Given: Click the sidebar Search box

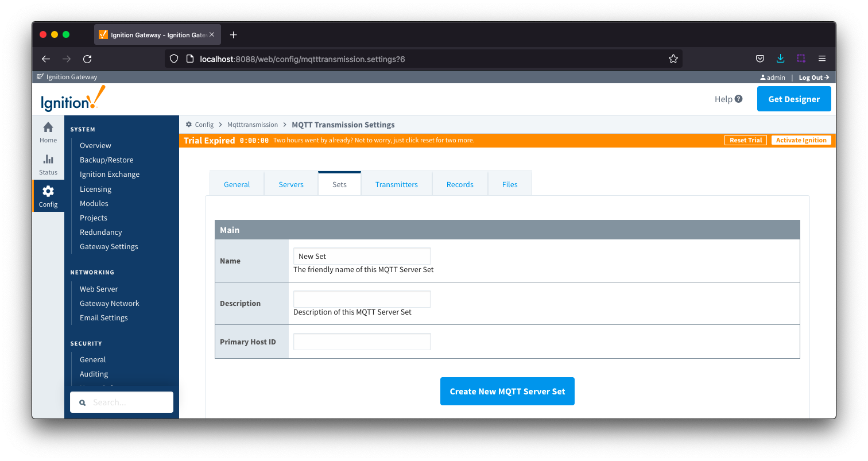Looking at the screenshot, I should (122, 402).
